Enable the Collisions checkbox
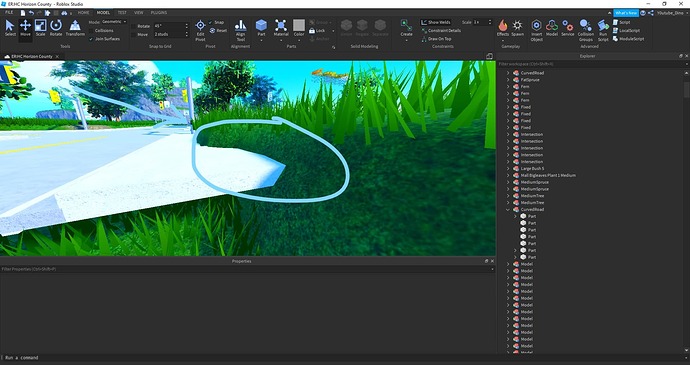 pyautogui.click(x=91, y=30)
